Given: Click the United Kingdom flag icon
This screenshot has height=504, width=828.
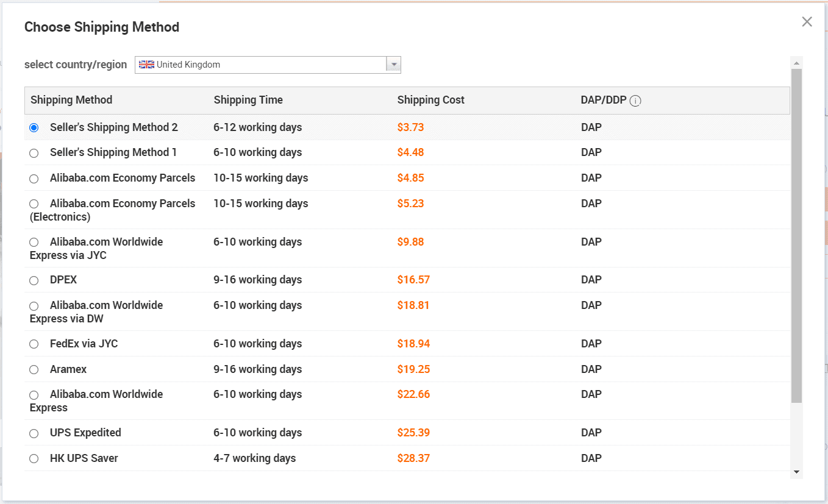Looking at the screenshot, I should [x=146, y=64].
